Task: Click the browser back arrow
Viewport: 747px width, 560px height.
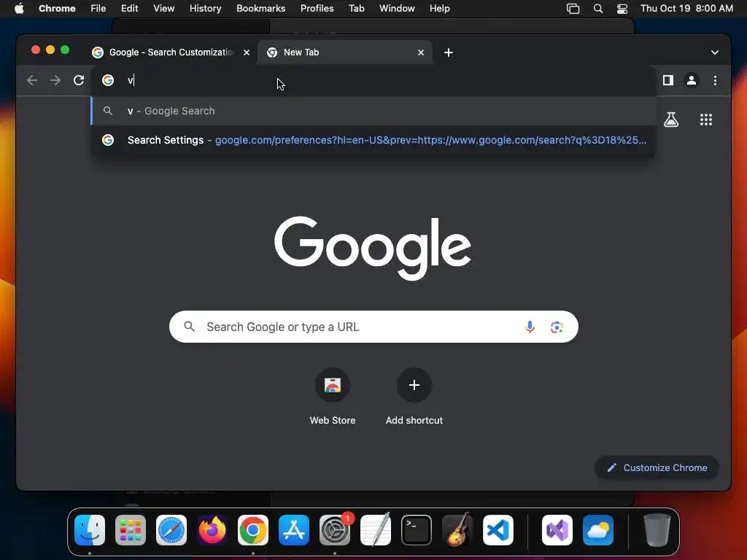Action: (x=32, y=80)
